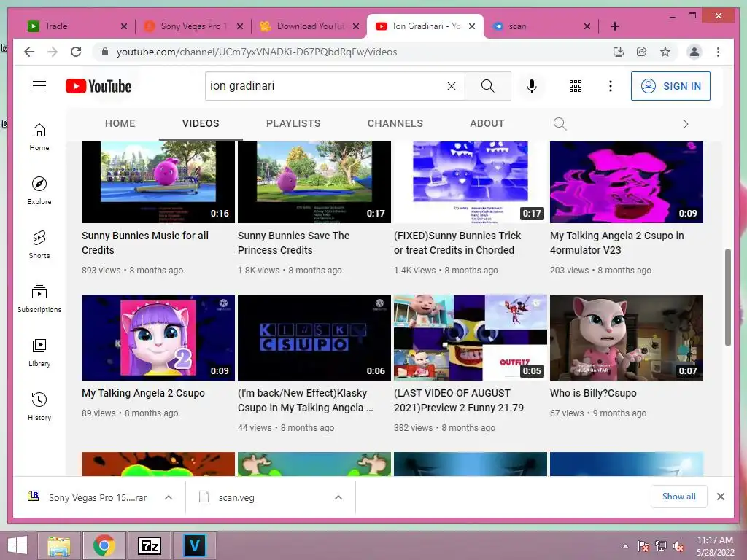Viewport: 747px width, 560px height.
Task: Open the CHANNELS tab
Action: 395,123
